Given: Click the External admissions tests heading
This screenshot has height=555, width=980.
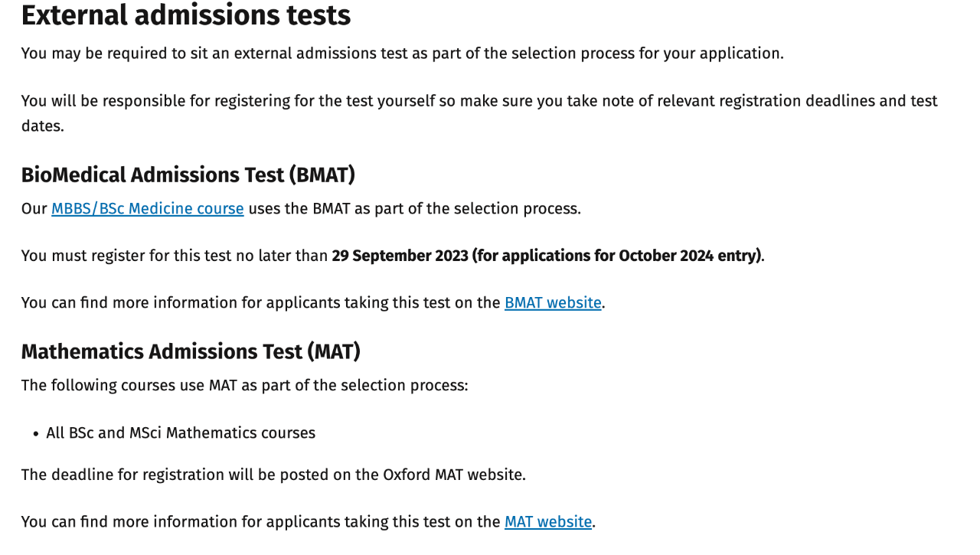Looking at the screenshot, I should [186, 15].
